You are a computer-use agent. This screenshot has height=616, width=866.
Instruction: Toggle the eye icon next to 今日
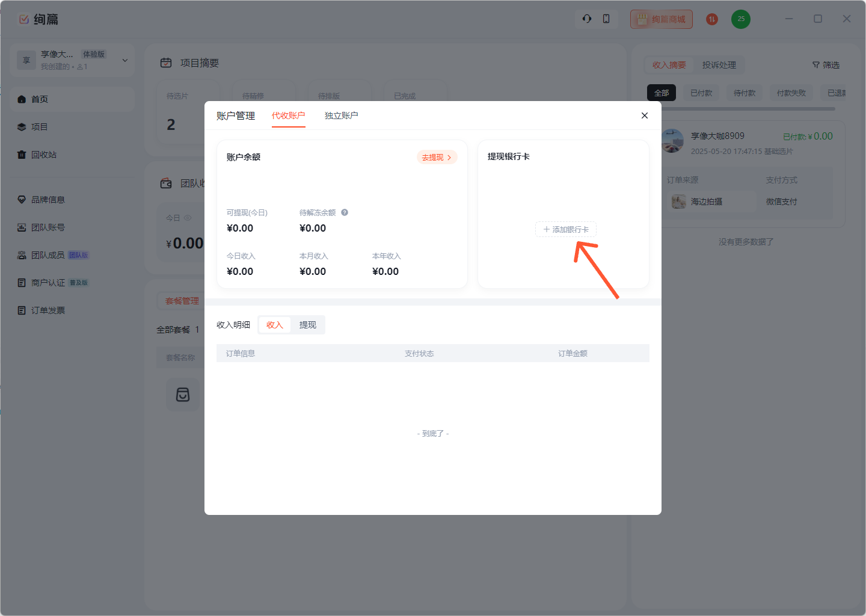(188, 218)
